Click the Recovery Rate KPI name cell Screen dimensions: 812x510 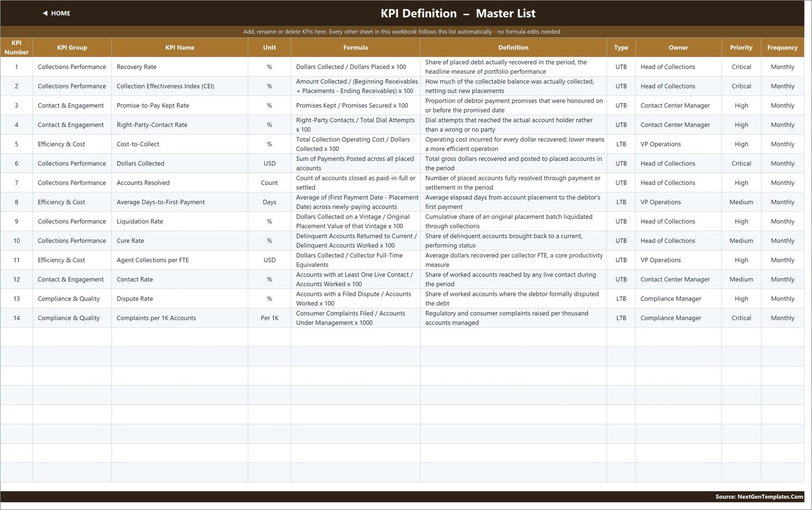[180, 67]
